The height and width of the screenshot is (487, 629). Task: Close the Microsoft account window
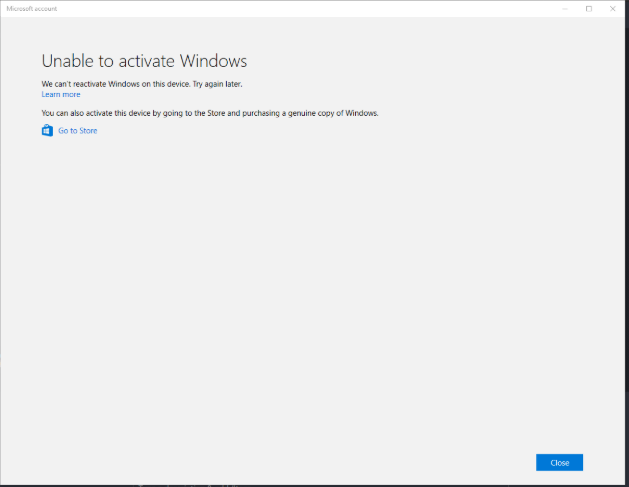tap(613, 9)
